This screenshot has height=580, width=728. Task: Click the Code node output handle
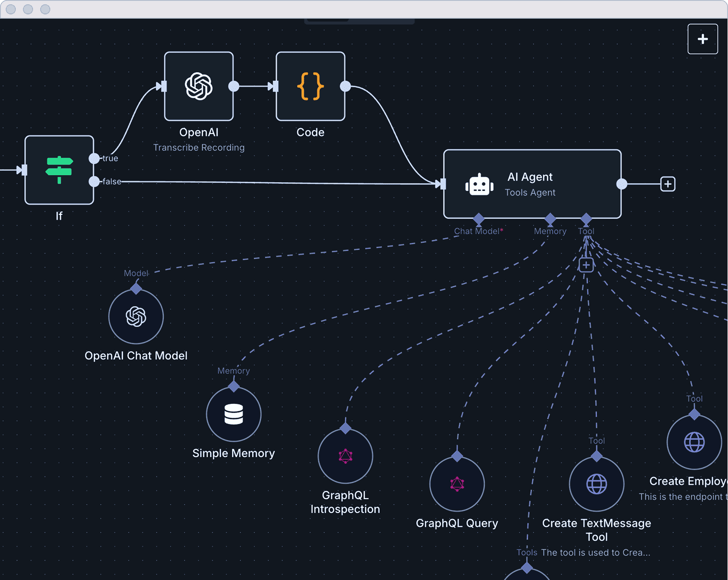345,86
